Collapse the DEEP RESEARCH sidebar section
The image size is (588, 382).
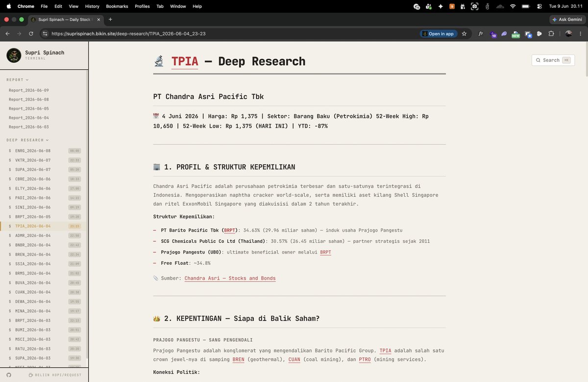pos(27,140)
